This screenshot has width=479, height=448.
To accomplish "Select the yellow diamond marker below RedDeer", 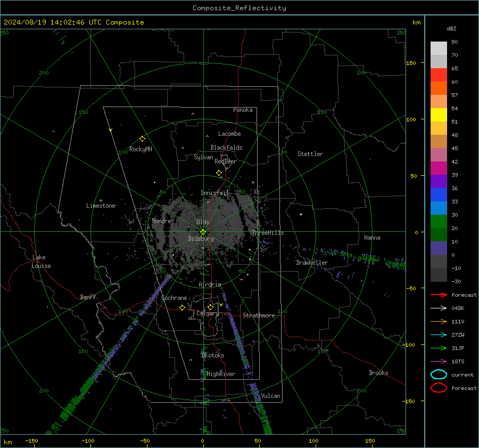I will pos(219,173).
